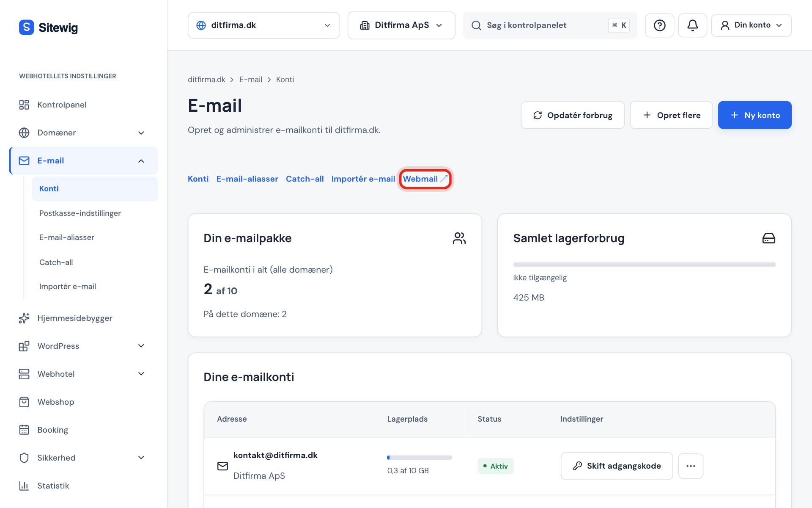This screenshot has width=812, height=508.
Task: Click the storage drive icon in Samlet lagerforbrug
Action: tap(768, 238)
